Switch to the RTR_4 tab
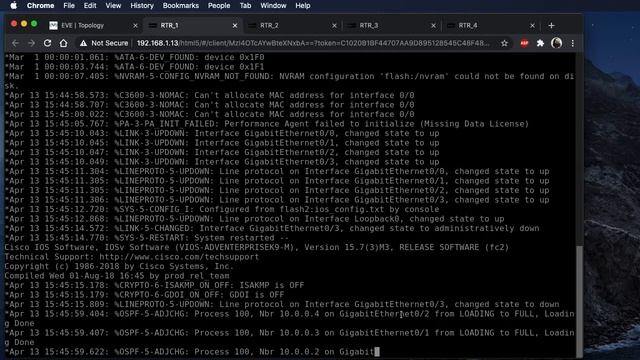 tap(491, 25)
